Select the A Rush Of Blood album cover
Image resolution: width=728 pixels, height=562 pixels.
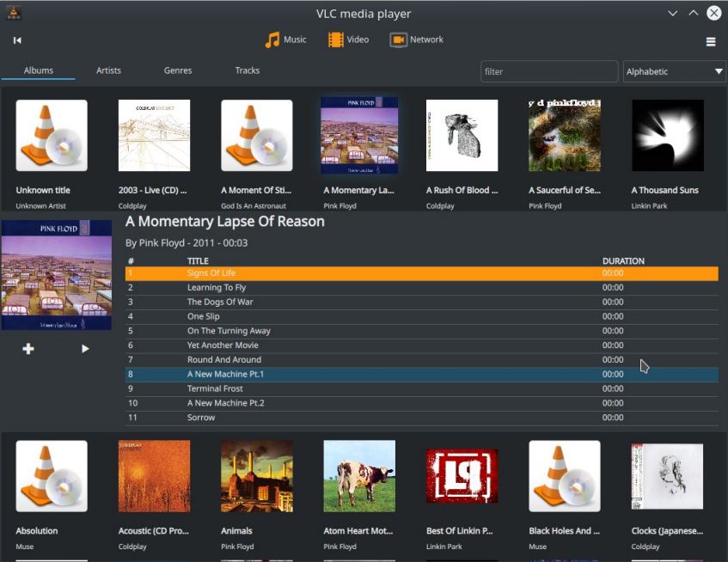pos(462,136)
